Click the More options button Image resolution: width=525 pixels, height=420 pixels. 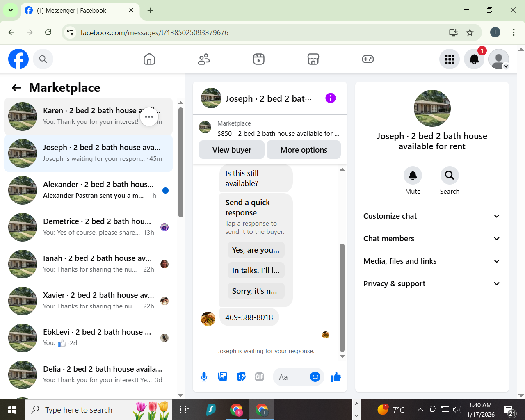pyautogui.click(x=304, y=150)
